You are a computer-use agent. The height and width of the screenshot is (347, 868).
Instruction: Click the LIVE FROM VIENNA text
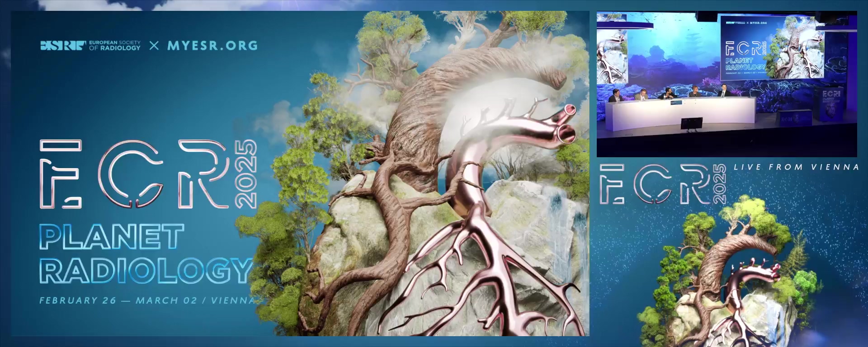click(796, 167)
